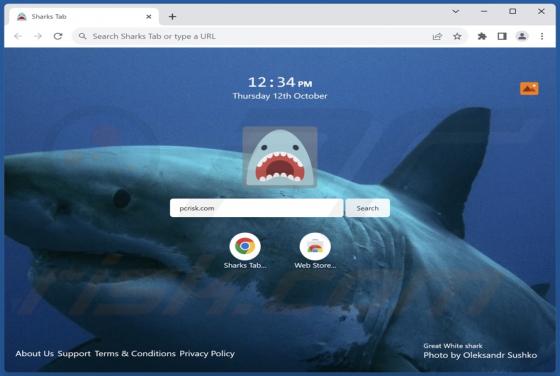This screenshot has height=376, width=560.
Task: Expand the tab search chevron
Action: (455, 12)
